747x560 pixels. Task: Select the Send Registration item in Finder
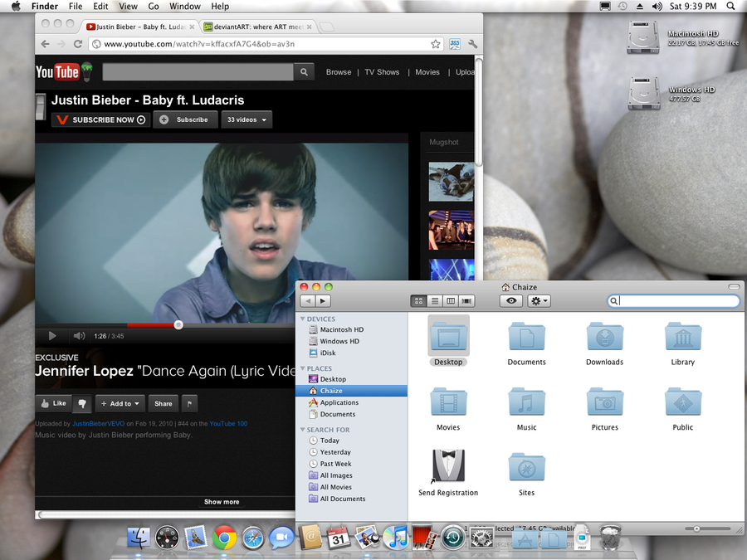click(x=448, y=473)
